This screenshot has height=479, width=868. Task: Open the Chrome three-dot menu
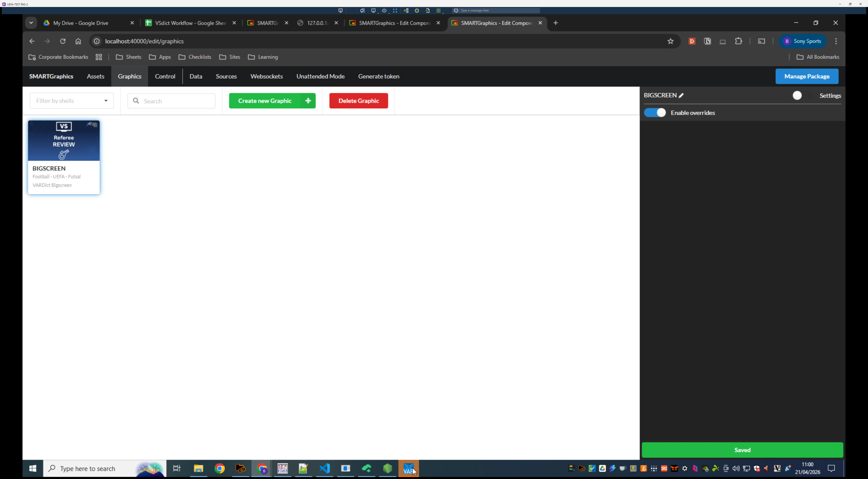(836, 41)
